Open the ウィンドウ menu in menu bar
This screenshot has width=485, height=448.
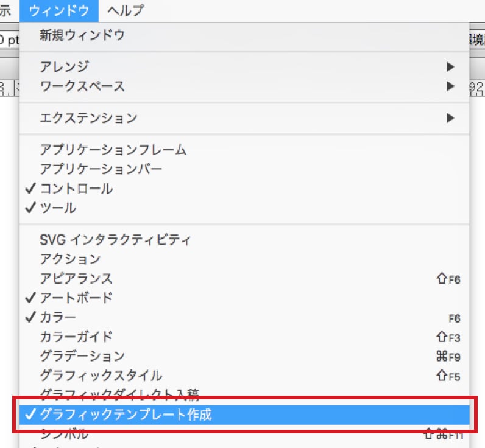[58, 10]
